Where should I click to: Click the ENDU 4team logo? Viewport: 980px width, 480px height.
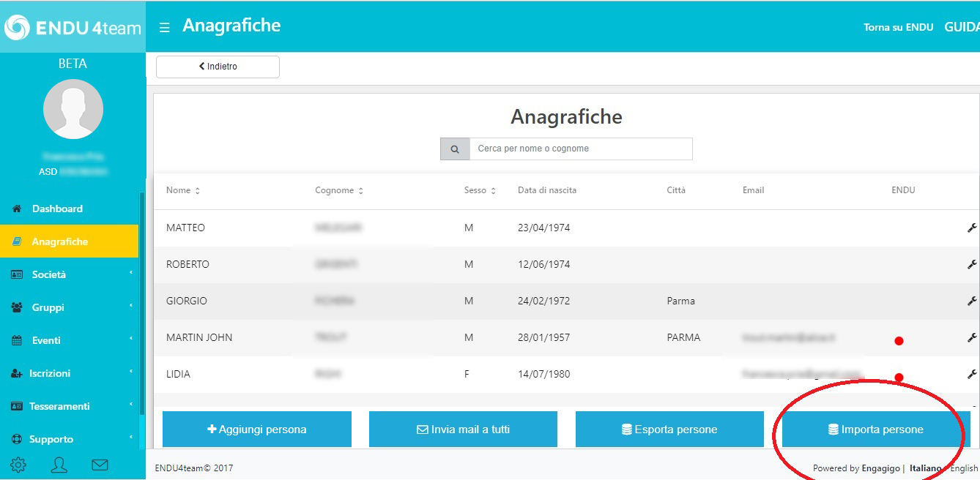point(73,27)
